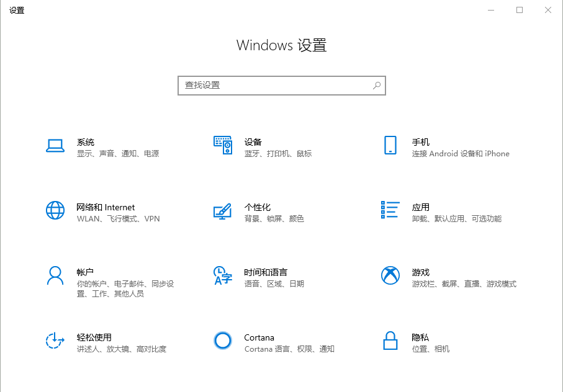The image size is (563, 392).
Task: Click the laptop icon for 系统
Action: pyautogui.click(x=55, y=146)
